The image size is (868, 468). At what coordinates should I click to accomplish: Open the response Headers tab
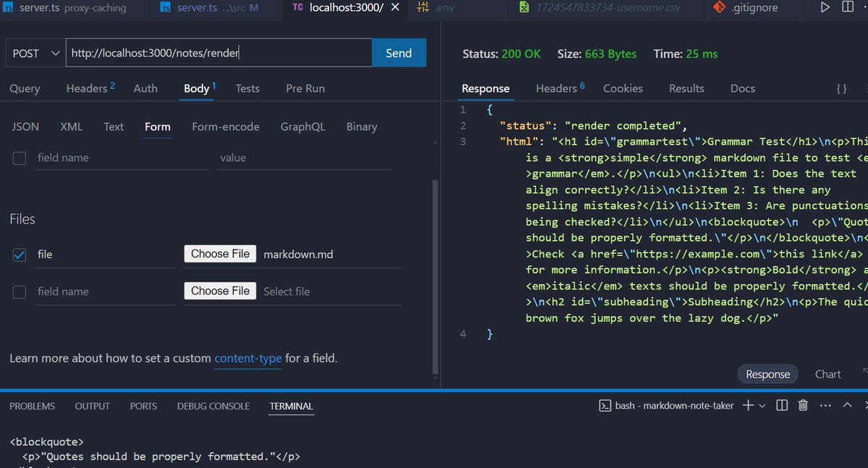tap(561, 88)
